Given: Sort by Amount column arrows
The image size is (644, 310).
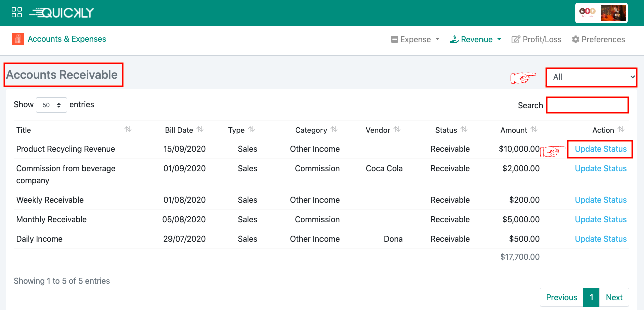Looking at the screenshot, I should [534, 129].
